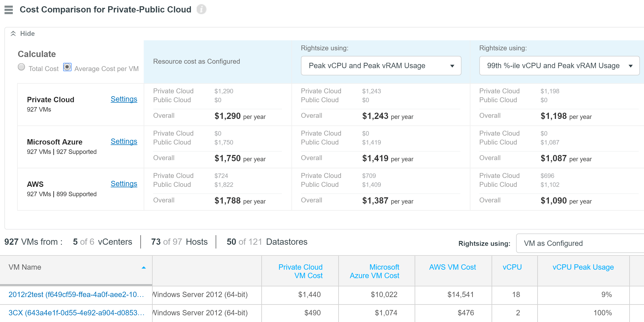
Task: Open the Peak vCPU and Peak vRAM Usage dropdown
Action: point(380,66)
